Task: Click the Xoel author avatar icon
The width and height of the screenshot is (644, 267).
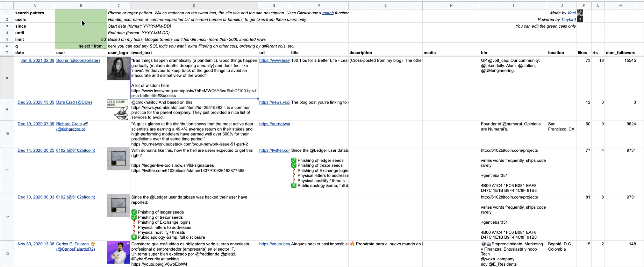Action: tap(580, 13)
